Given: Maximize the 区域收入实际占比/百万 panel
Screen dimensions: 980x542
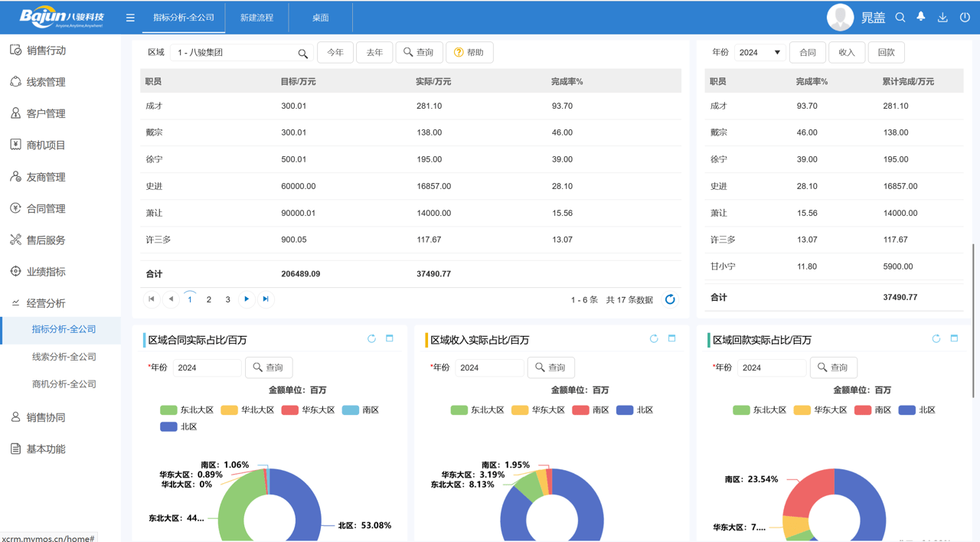Looking at the screenshot, I should click(x=672, y=338).
